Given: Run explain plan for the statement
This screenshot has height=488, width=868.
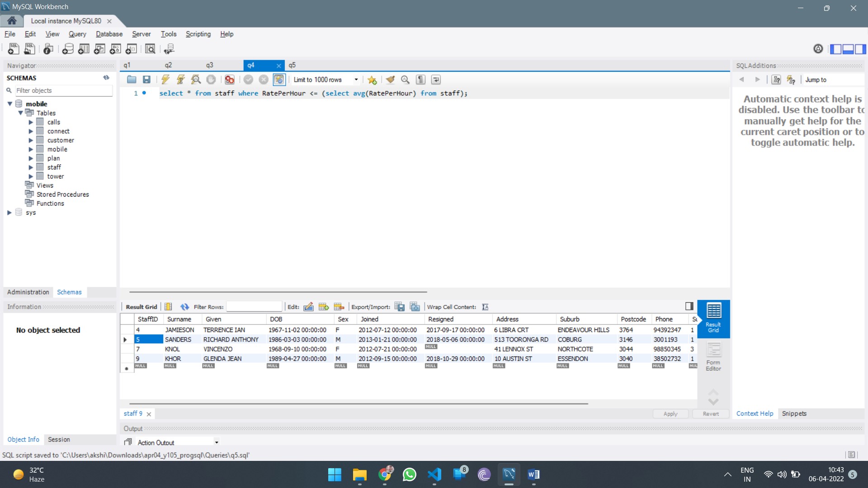Looking at the screenshot, I should pyautogui.click(x=196, y=80).
